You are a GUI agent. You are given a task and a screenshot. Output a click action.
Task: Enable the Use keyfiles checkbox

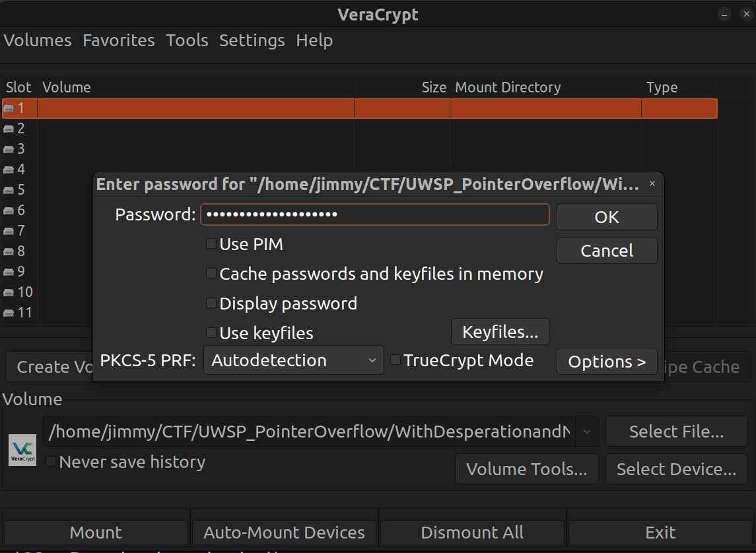pos(211,333)
